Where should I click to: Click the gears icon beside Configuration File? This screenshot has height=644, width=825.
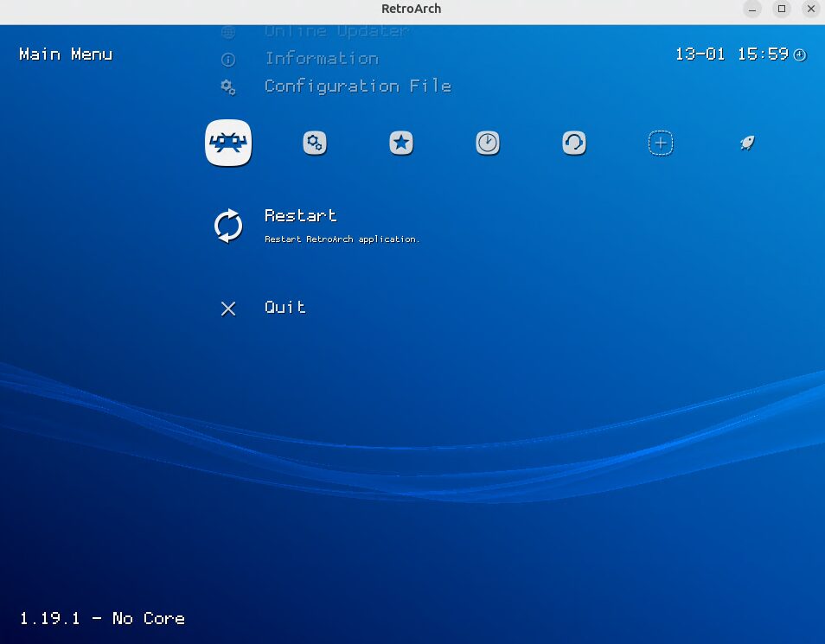228,86
